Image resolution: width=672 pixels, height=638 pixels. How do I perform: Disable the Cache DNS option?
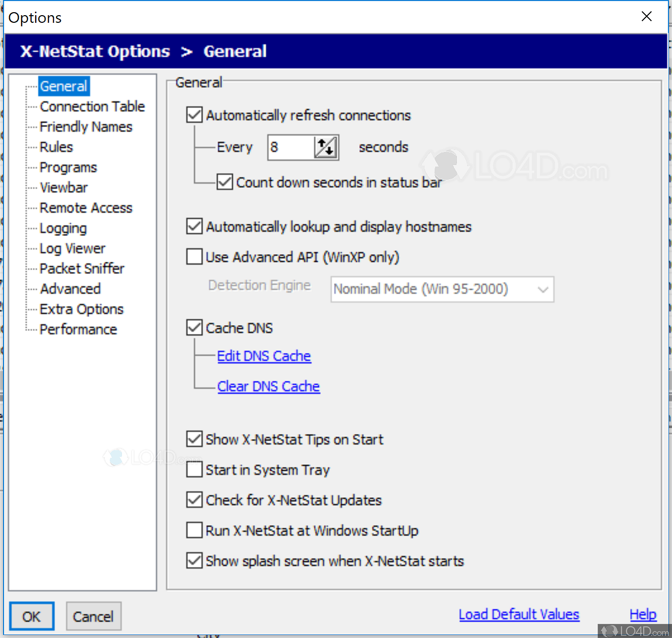tap(194, 327)
